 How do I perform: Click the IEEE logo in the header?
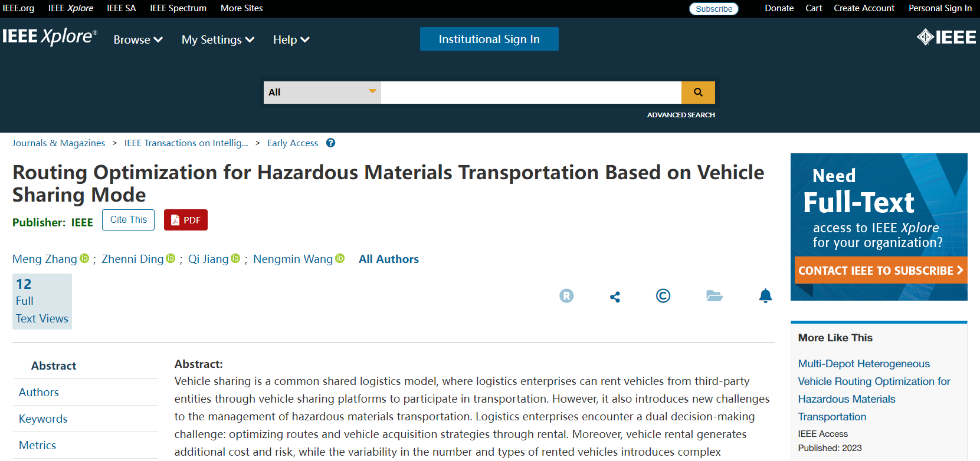(x=946, y=37)
